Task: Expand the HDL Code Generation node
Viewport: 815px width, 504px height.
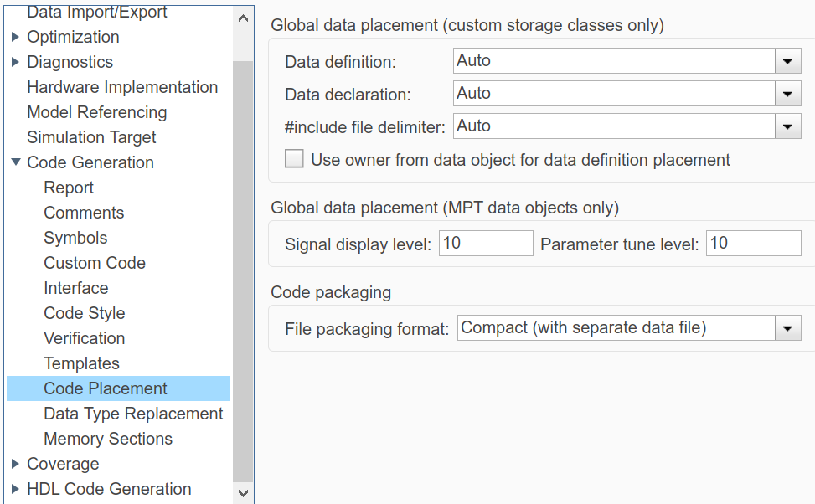Action: pos(16,489)
